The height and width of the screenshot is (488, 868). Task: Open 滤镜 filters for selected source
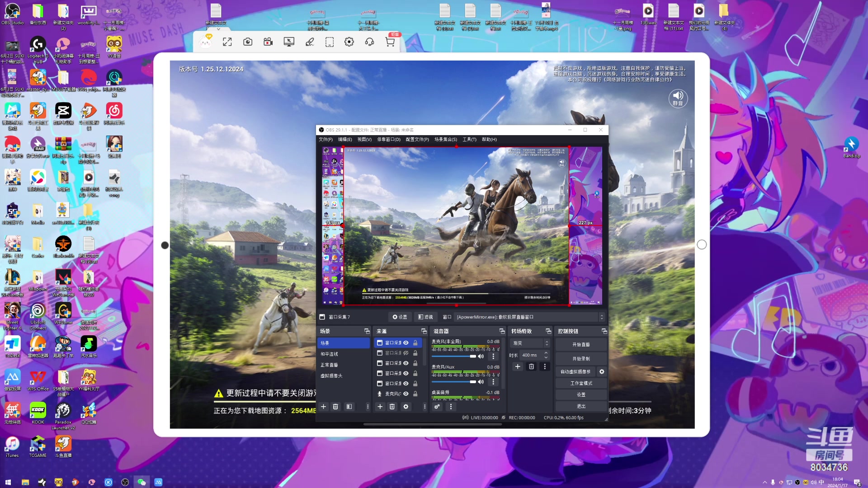click(425, 317)
